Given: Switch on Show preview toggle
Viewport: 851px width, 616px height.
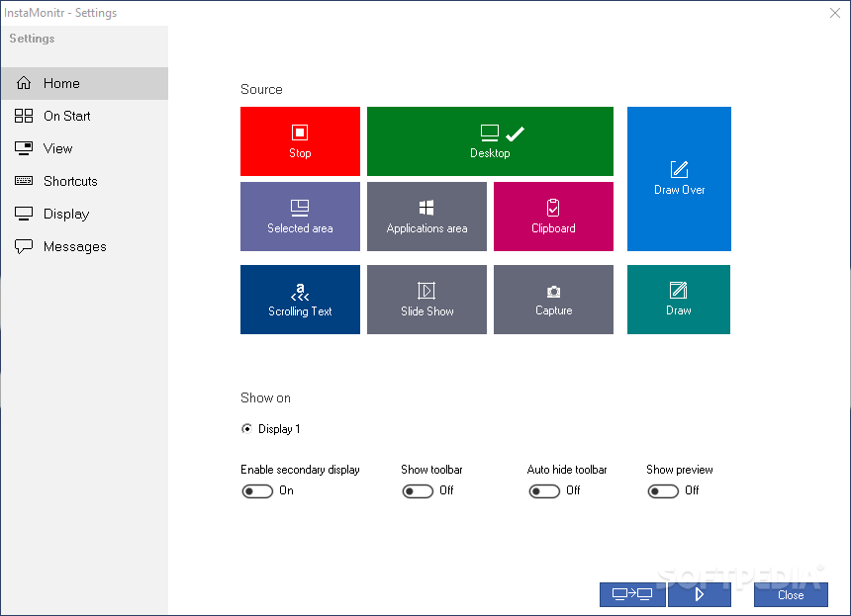Looking at the screenshot, I should (x=663, y=491).
